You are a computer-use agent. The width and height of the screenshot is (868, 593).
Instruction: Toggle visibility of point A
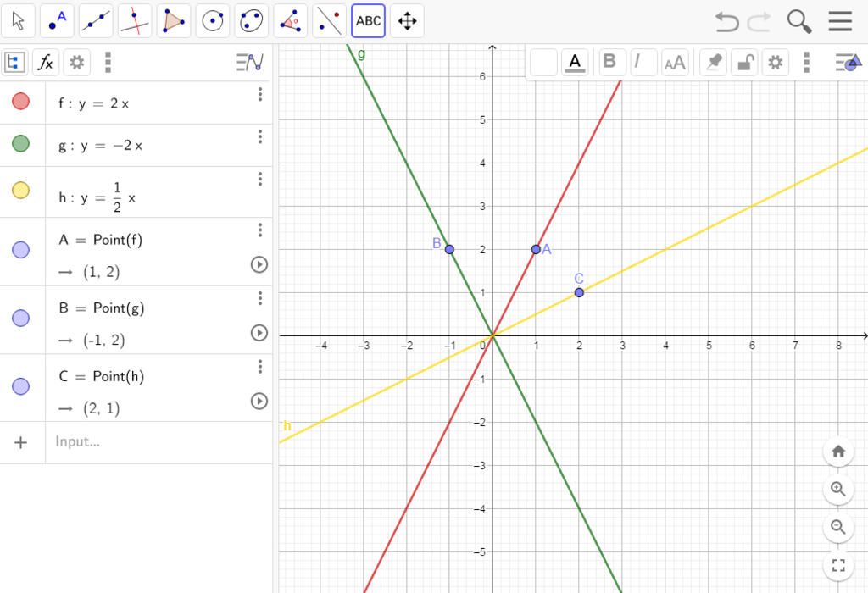(x=20, y=249)
